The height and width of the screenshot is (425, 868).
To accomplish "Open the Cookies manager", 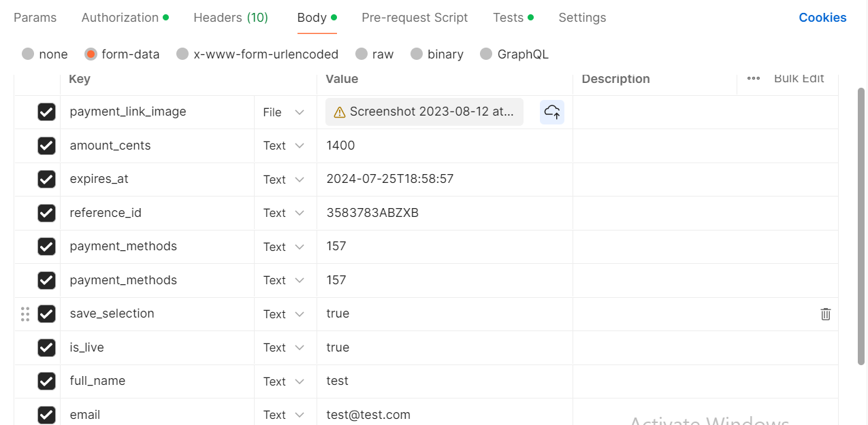I will click(x=822, y=17).
